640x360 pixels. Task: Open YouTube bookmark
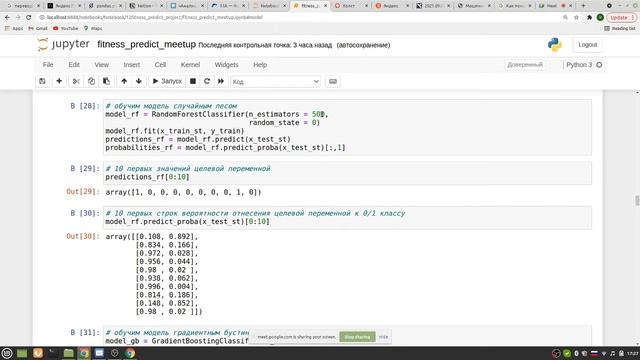[65, 29]
